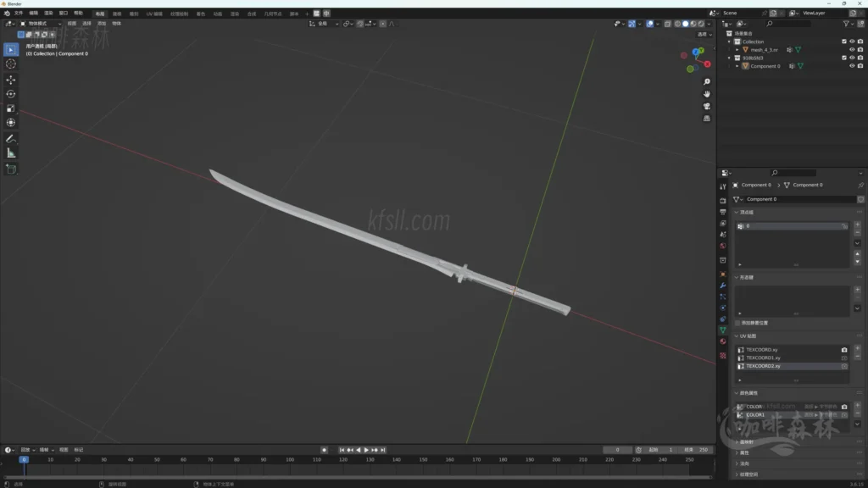Screen dimensions: 868x488
Task: Click frame 100 on the timeline ruler
Action: (x=290, y=460)
